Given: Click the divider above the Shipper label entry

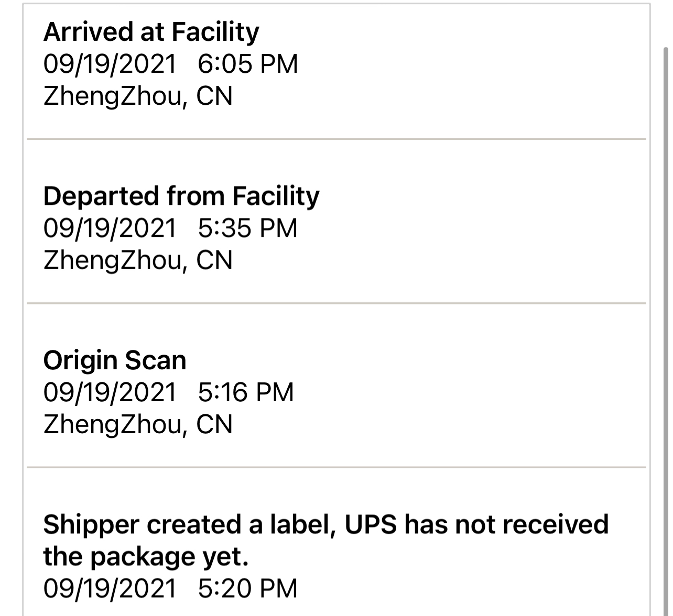Looking at the screenshot, I should [x=336, y=467].
